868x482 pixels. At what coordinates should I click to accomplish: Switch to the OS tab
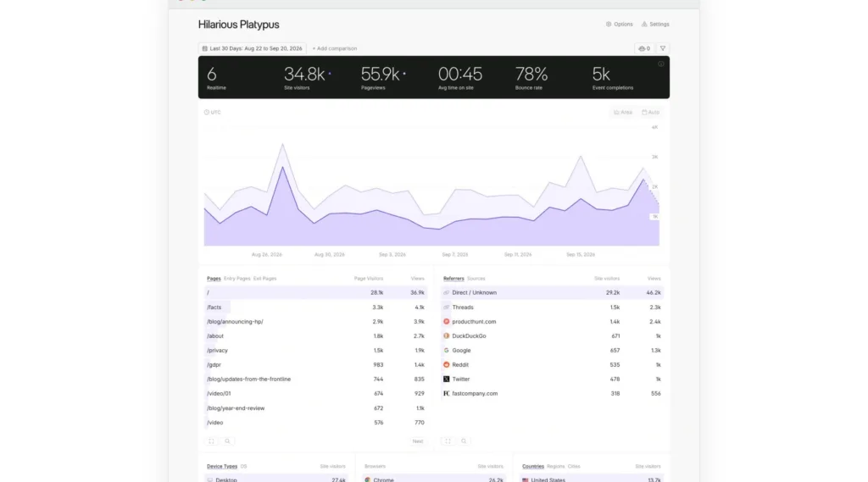pos(243,467)
